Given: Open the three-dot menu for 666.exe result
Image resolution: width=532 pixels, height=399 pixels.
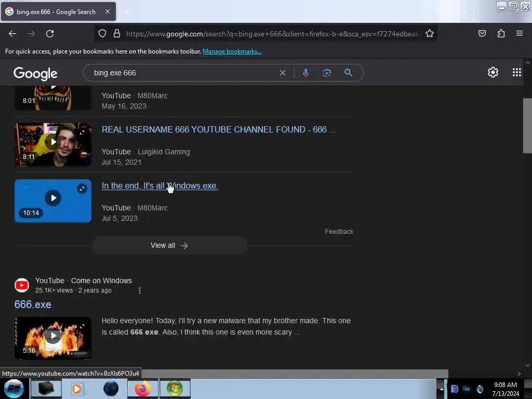Looking at the screenshot, I should pyautogui.click(x=139, y=290).
